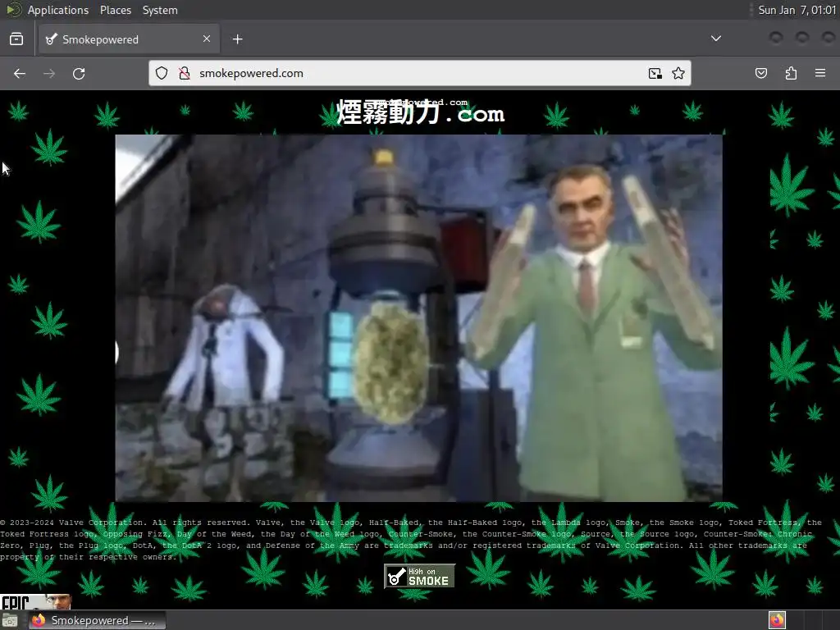This screenshot has width=840, height=630.
Task: Open the extensions puzzle icon
Action: 791,73
